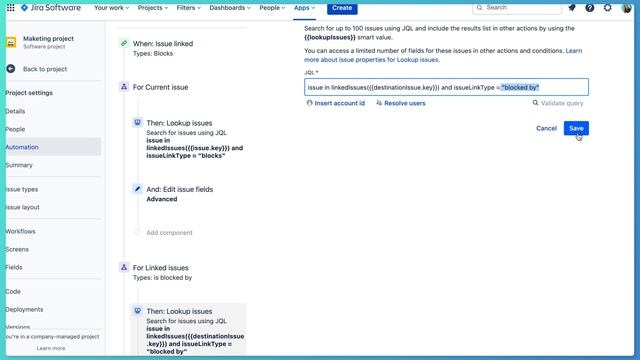
Task: Open the notifications rocket icon
Action: pyautogui.click(x=572, y=8)
